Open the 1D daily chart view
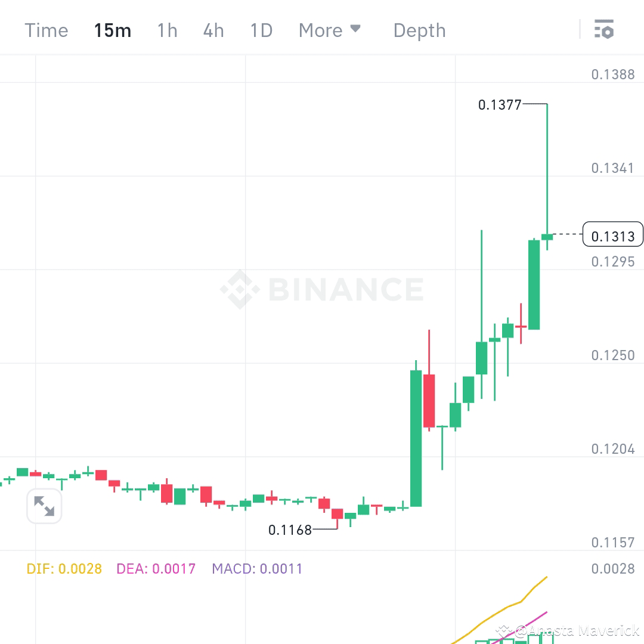The width and height of the screenshot is (644, 644). pos(260,30)
